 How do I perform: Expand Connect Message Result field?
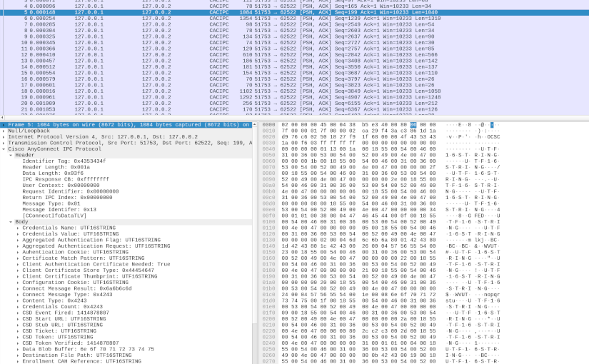pos(18,288)
